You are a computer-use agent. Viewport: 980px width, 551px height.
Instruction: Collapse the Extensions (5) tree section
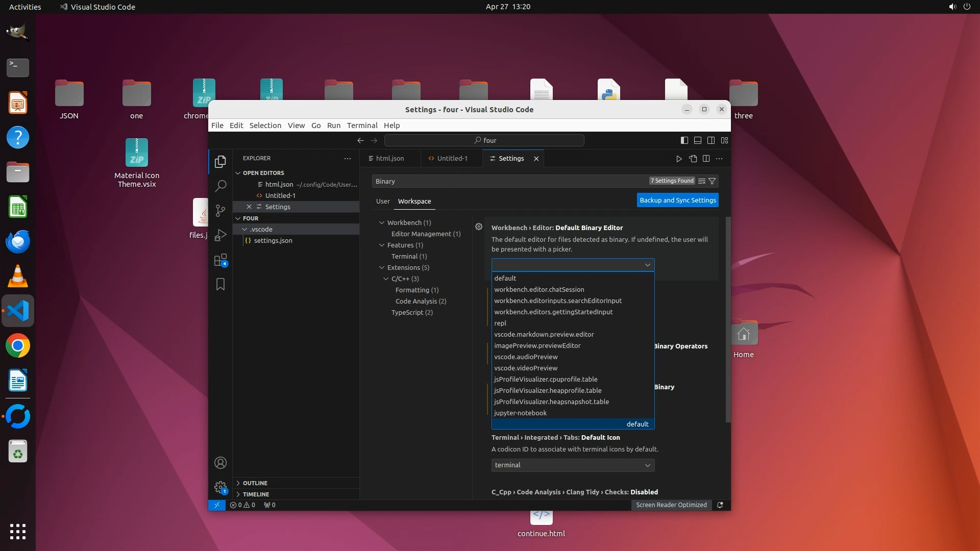click(x=382, y=267)
